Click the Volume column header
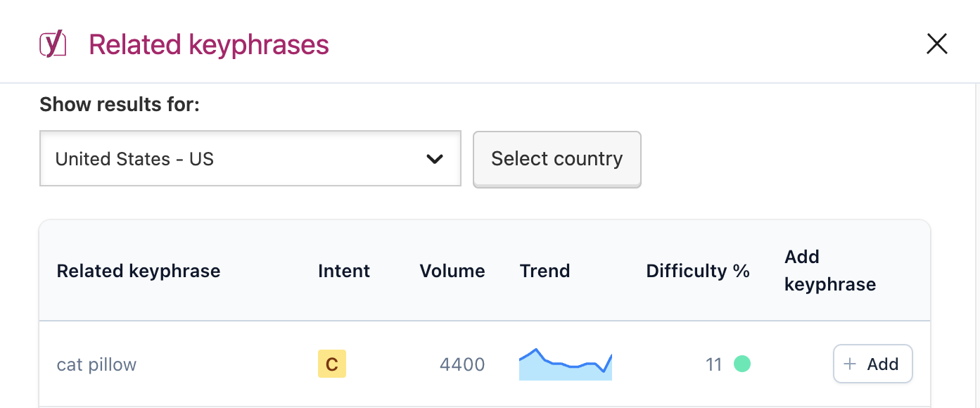The height and width of the screenshot is (408, 980). (452, 271)
